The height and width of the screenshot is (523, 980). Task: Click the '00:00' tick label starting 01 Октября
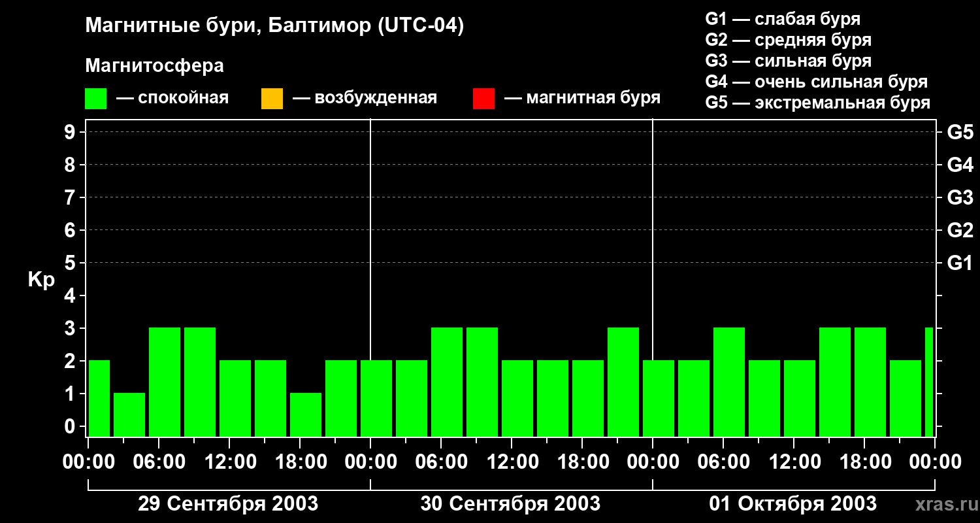(653, 462)
